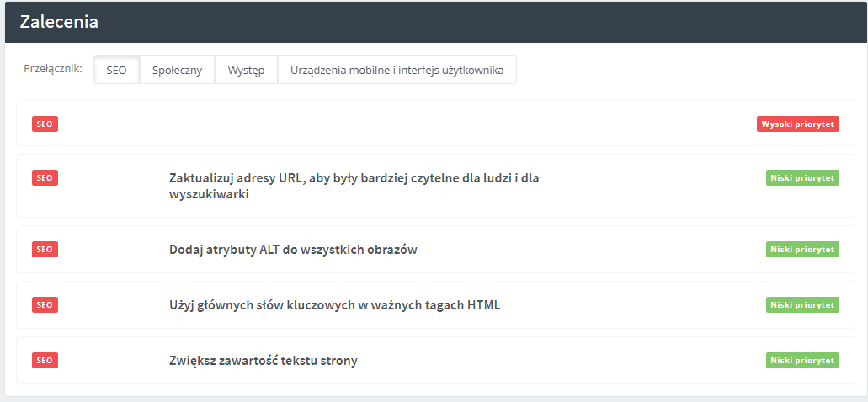Image resolution: width=868 pixels, height=402 pixels.
Task: Open the Występ tab
Action: pos(246,70)
